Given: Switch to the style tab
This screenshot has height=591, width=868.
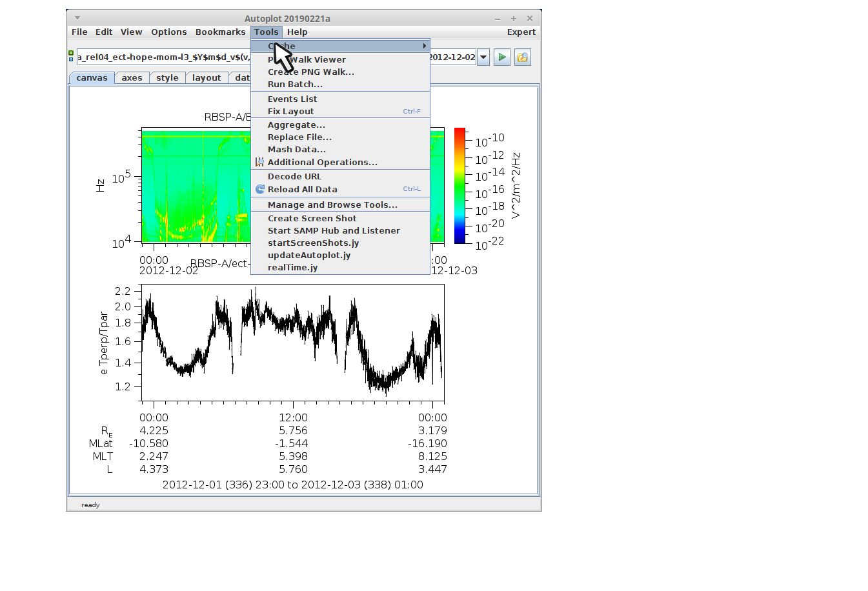Looking at the screenshot, I should tap(167, 78).
